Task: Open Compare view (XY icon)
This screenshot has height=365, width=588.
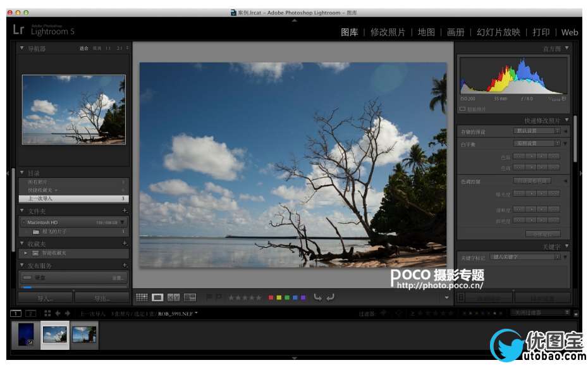Action: point(173,297)
